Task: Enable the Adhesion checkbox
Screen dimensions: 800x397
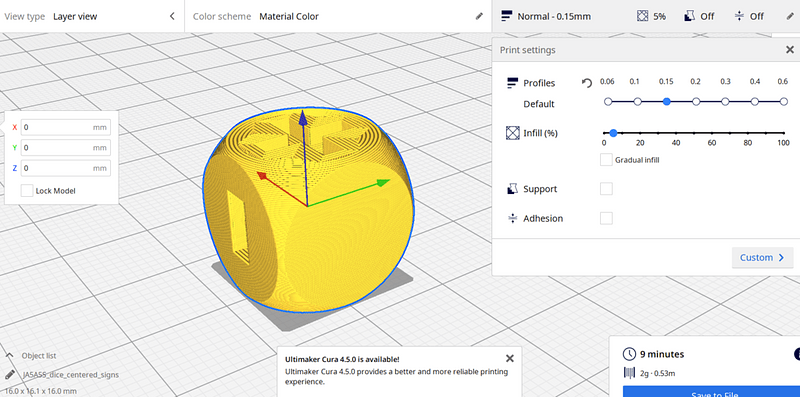Action: point(606,218)
